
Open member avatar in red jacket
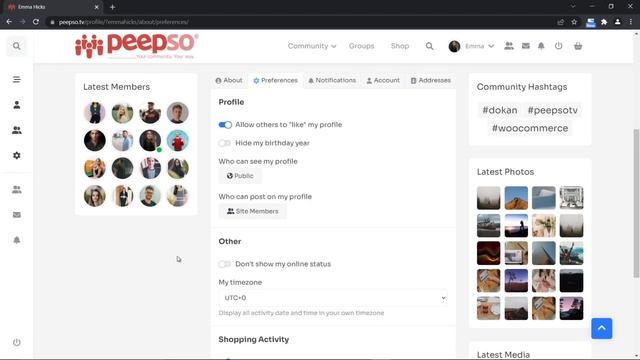(178, 140)
